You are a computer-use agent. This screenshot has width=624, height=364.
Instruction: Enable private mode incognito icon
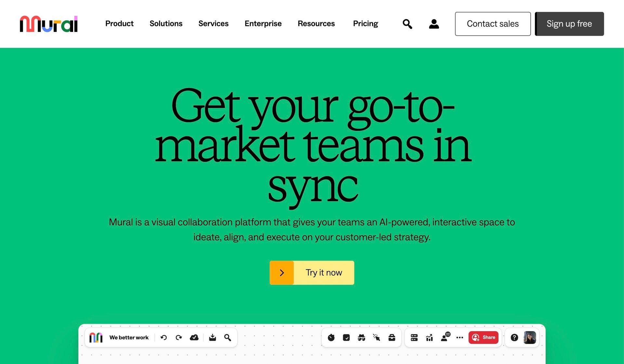[x=361, y=338]
